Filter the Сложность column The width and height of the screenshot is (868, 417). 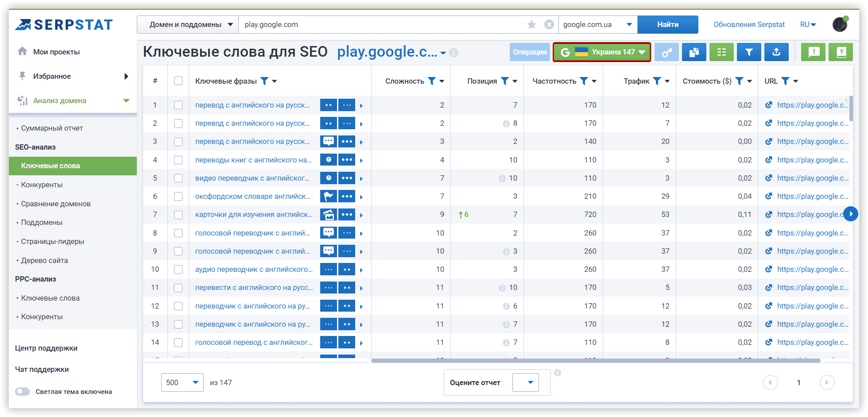432,81
